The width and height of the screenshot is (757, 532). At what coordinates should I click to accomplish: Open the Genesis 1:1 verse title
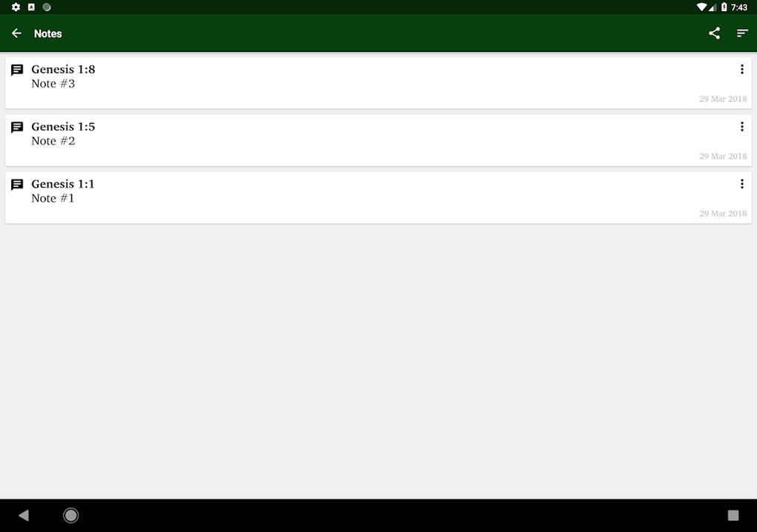(x=63, y=184)
